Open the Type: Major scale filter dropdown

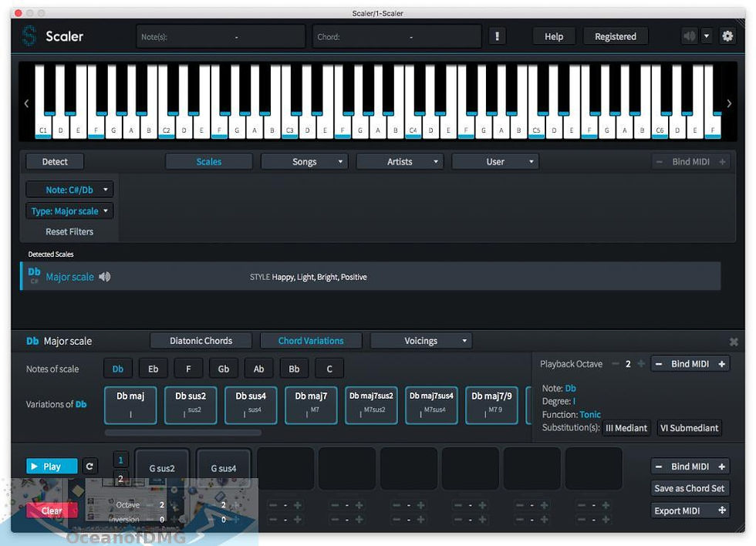click(69, 211)
